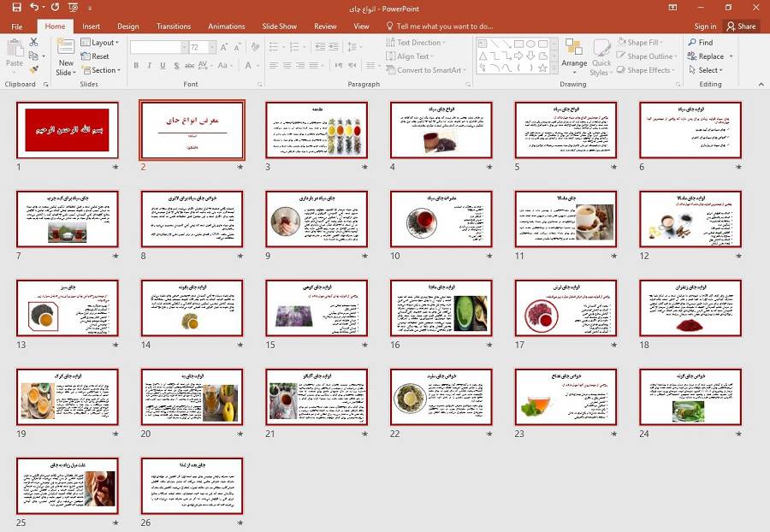Open the Slide Show tab
The image size is (770, 532).
click(279, 27)
